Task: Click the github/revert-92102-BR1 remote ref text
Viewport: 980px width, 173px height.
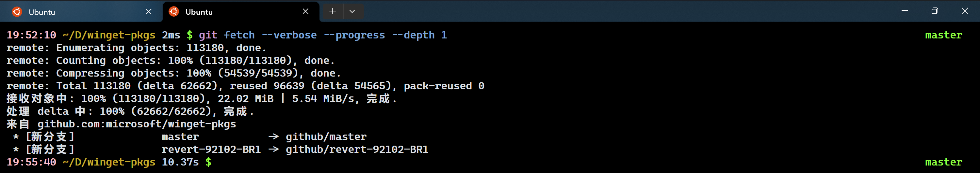Action: pos(357,150)
